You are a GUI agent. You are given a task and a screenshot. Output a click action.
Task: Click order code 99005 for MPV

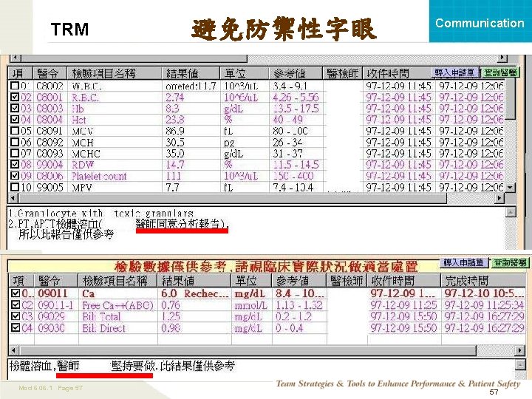pyautogui.click(x=50, y=187)
